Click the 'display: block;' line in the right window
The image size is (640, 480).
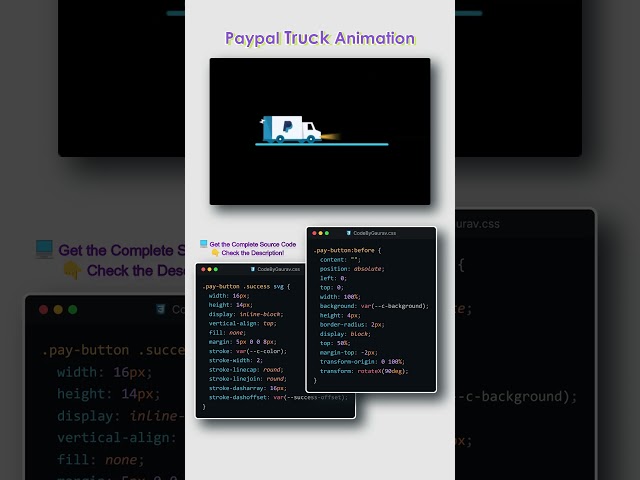pos(345,334)
